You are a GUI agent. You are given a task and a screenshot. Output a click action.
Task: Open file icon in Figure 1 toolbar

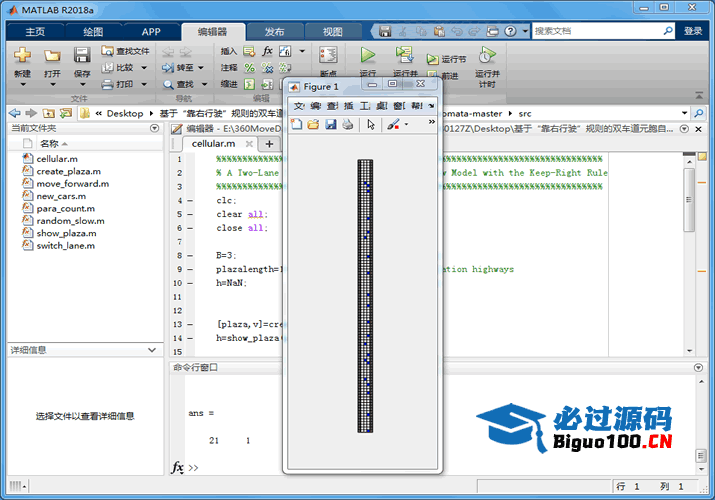(313, 124)
